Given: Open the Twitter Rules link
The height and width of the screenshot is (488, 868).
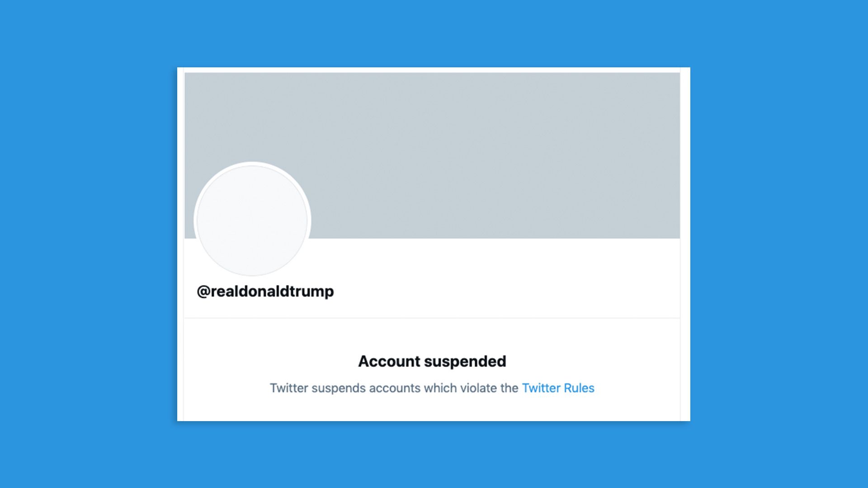Looking at the screenshot, I should [558, 388].
